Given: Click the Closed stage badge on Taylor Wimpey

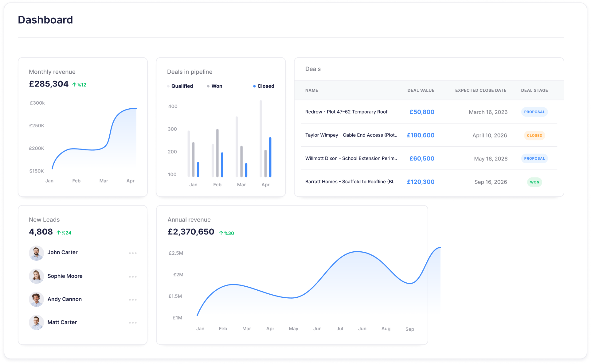Looking at the screenshot, I should tap(534, 136).
